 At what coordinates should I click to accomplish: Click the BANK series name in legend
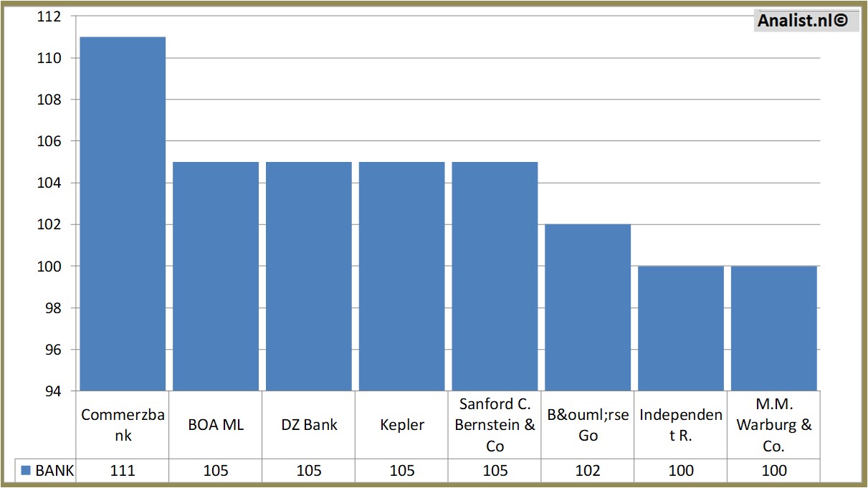coord(54,471)
